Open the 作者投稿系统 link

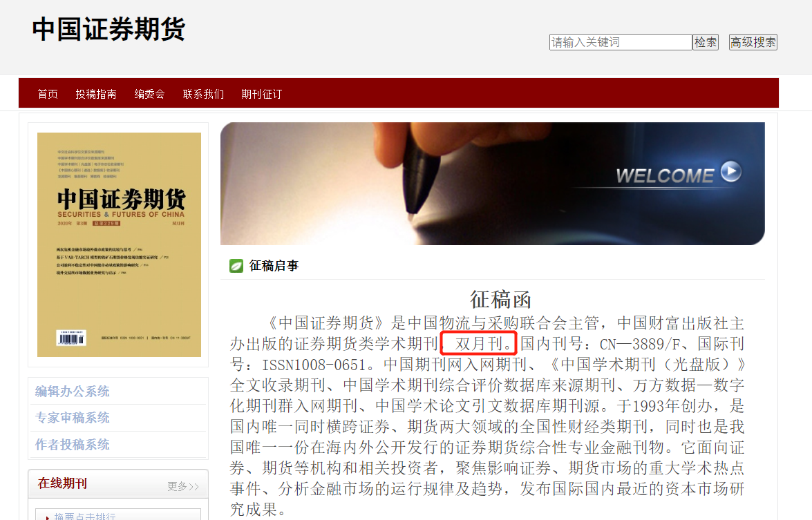click(x=72, y=445)
